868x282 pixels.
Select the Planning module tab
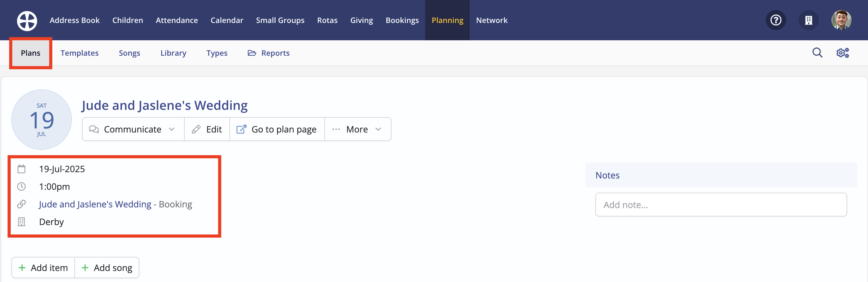pos(448,20)
